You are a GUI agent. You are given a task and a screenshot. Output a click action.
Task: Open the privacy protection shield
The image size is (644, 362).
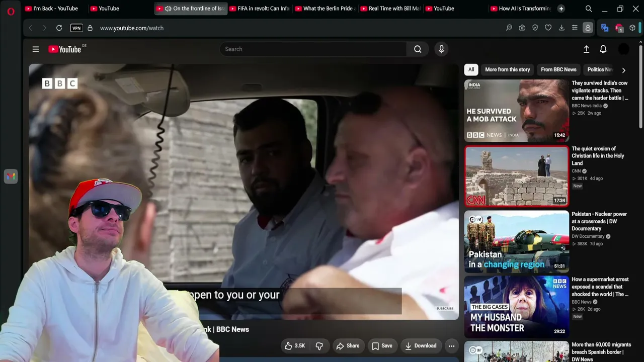click(535, 28)
